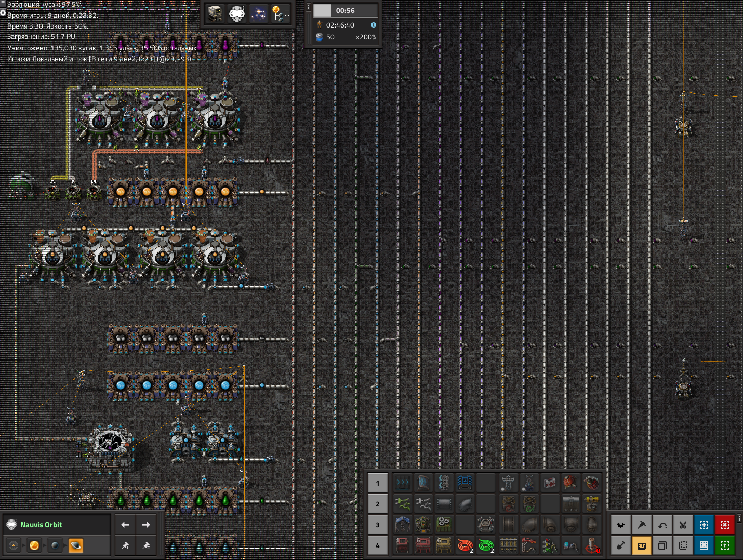
Task: Go to the next location with right arrow
Action: click(x=146, y=525)
